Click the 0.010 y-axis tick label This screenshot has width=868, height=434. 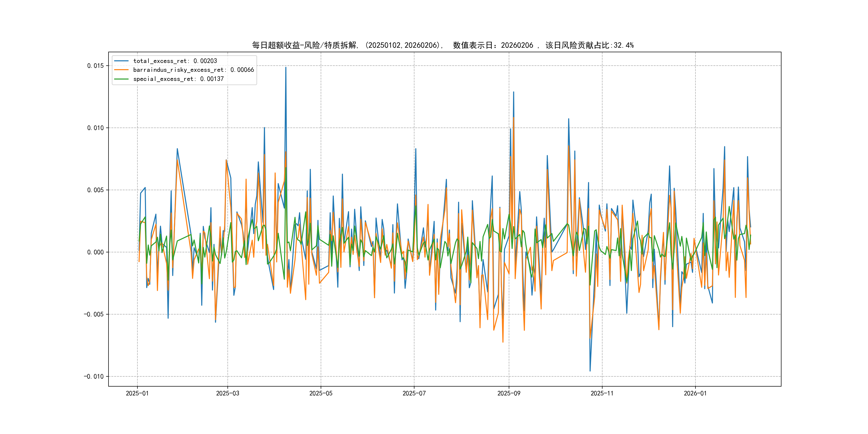coord(95,128)
